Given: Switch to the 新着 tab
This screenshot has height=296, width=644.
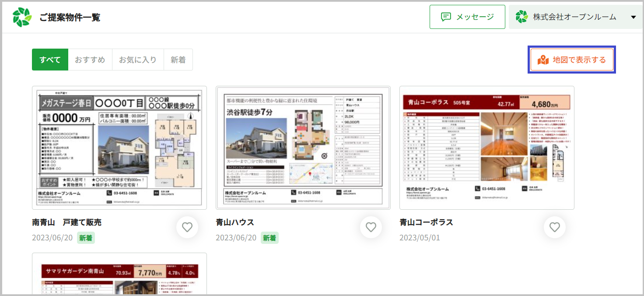Looking at the screenshot, I should point(178,60).
